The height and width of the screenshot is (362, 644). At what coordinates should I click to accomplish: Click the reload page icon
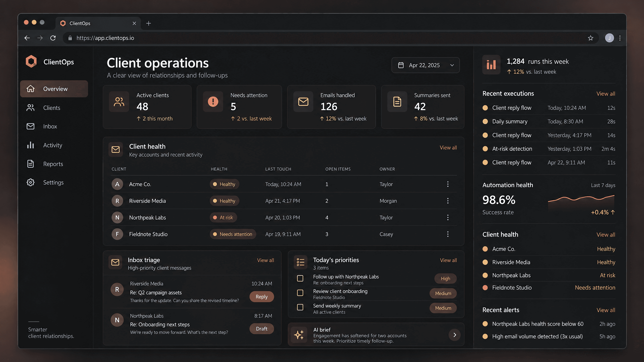(53, 38)
